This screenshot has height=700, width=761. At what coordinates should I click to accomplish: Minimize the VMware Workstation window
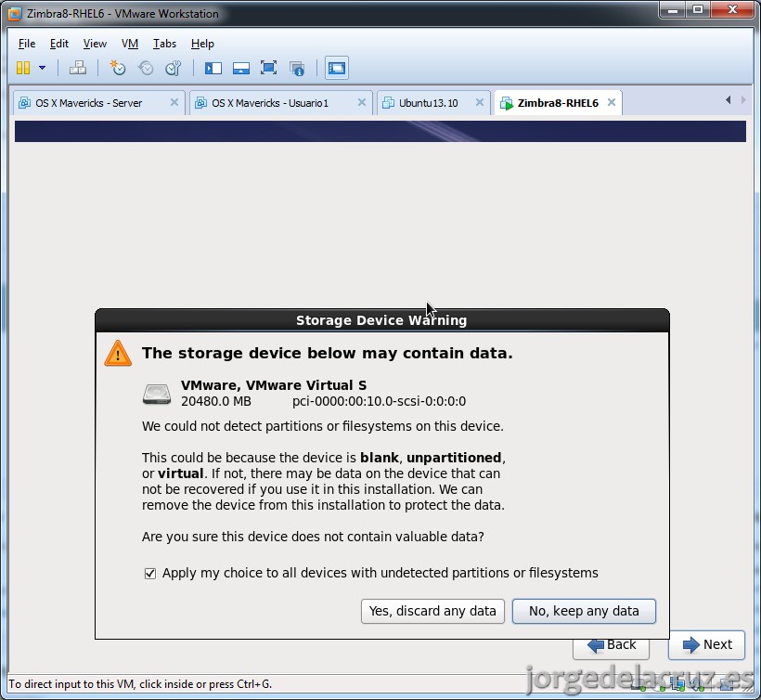(673, 10)
